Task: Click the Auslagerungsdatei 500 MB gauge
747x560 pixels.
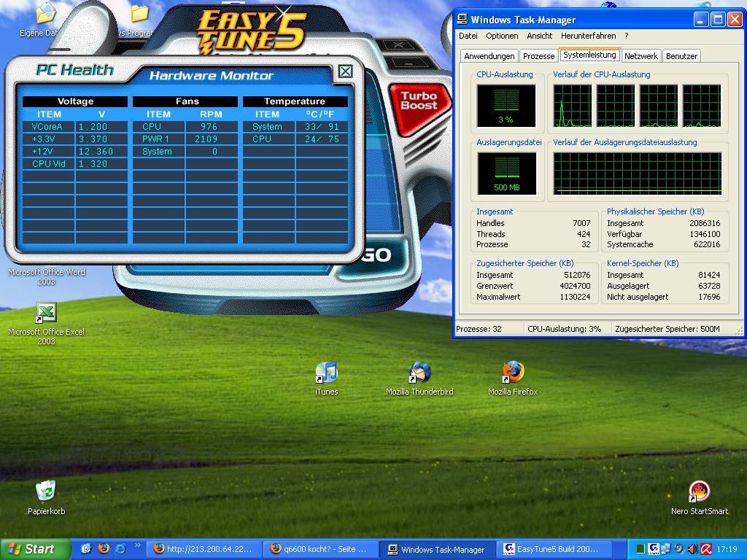Action: point(506,174)
